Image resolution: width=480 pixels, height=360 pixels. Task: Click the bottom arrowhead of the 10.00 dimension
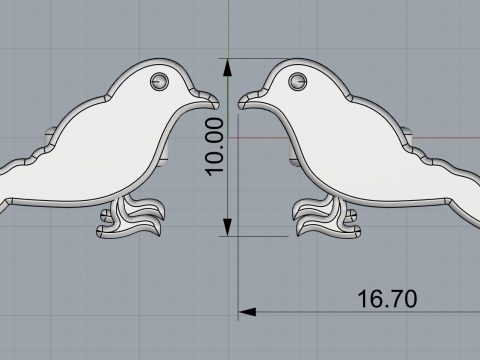(228, 227)
